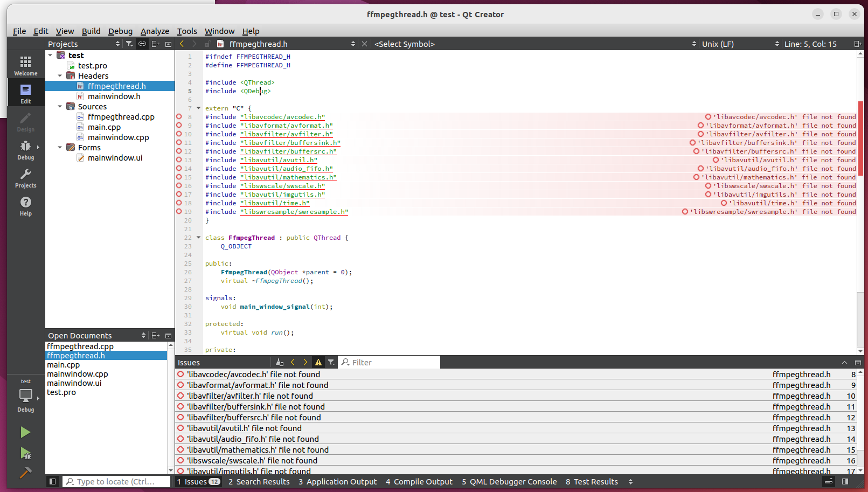Viewport: 868px width, 492px height.
Task: Fold the FfmpegThread class block
Action: point(198,237)
